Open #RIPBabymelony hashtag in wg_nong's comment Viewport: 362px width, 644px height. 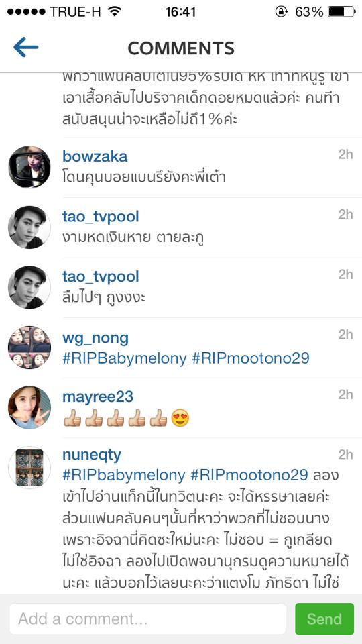pos(125,358)
